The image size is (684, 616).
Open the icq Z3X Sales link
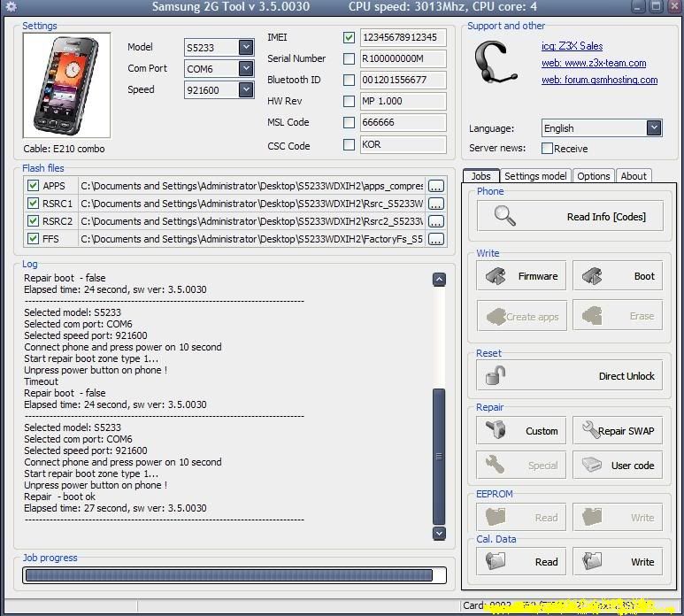click(572, 46)
